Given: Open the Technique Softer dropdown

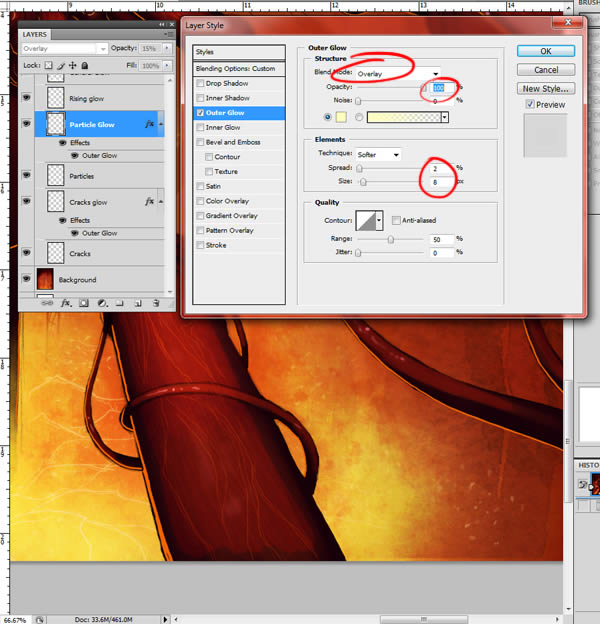Looking at the screenshot, I should (x=378, y=154).
